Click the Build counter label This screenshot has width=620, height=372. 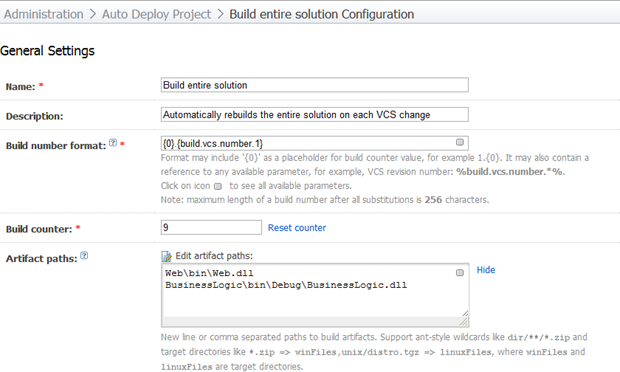(39, 229)
